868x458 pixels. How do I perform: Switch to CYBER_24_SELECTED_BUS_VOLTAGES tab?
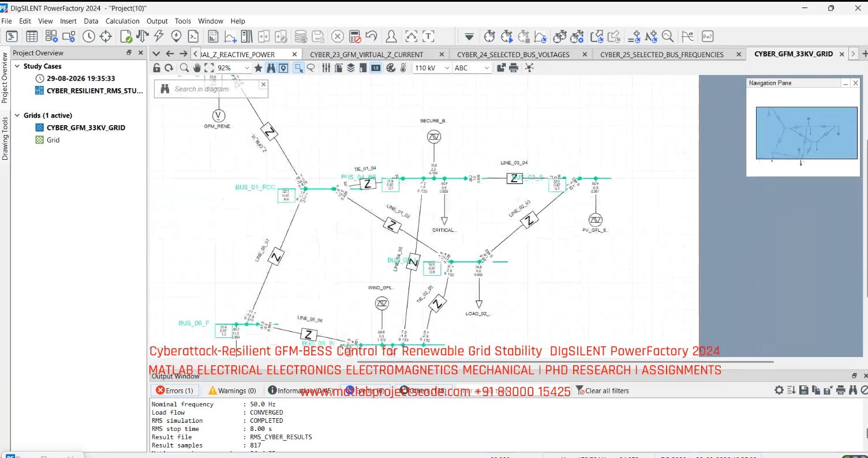(x=513, y=54)
